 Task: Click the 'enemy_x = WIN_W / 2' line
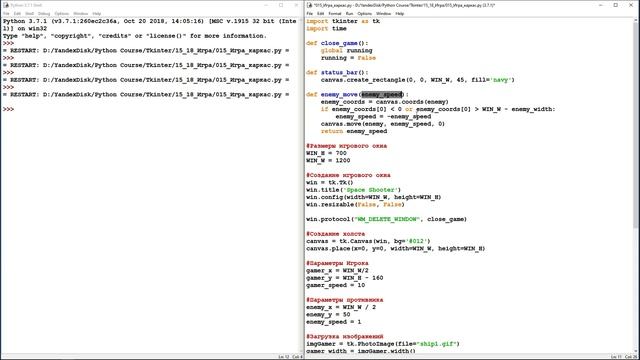[x=341, y=308]
